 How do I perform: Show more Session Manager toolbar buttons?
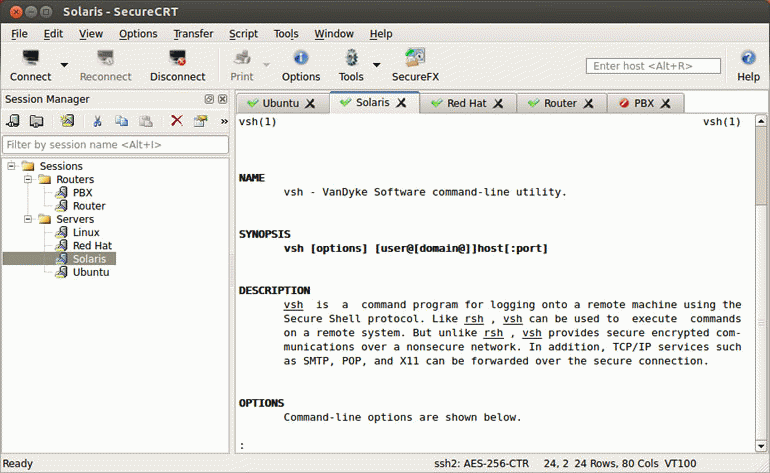(224, 121)
